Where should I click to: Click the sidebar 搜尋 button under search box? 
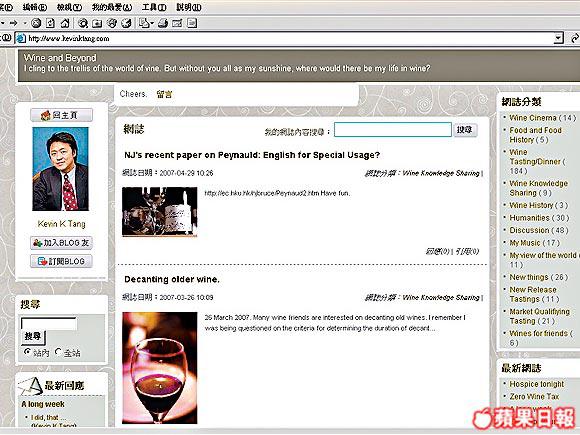point(33,336)
